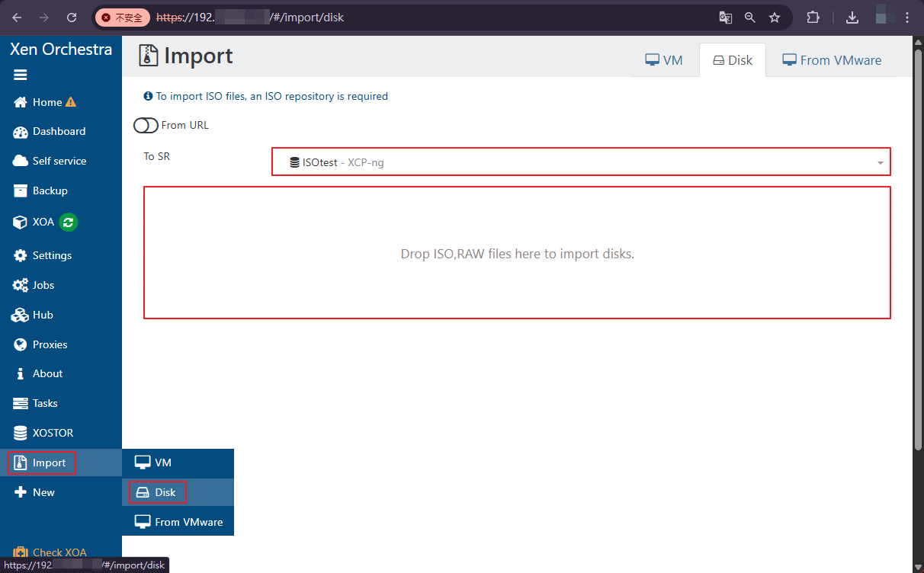This screenshot has height=573, width=924.
Task: Click the Import page heading icon
Action: (x=149, y=56)
